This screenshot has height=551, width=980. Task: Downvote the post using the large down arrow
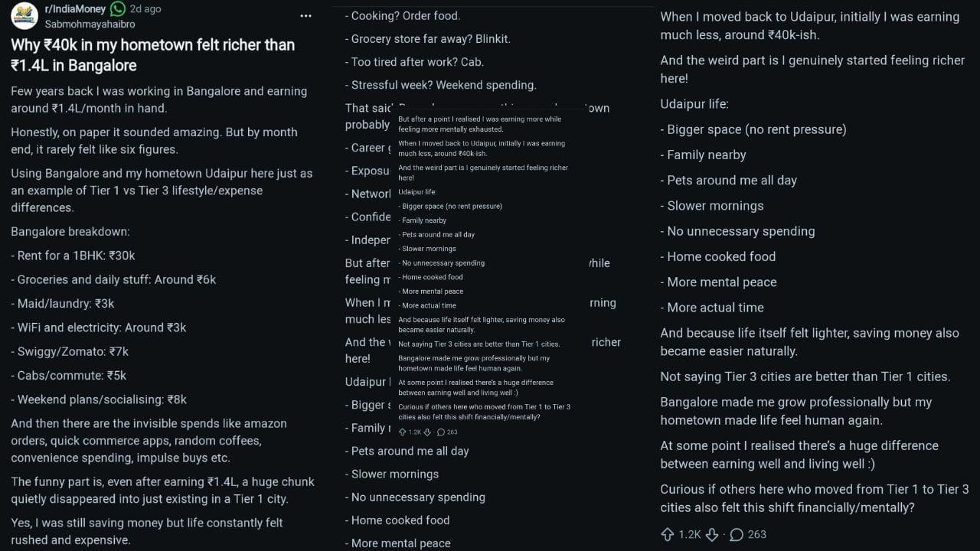click(711, 534)
